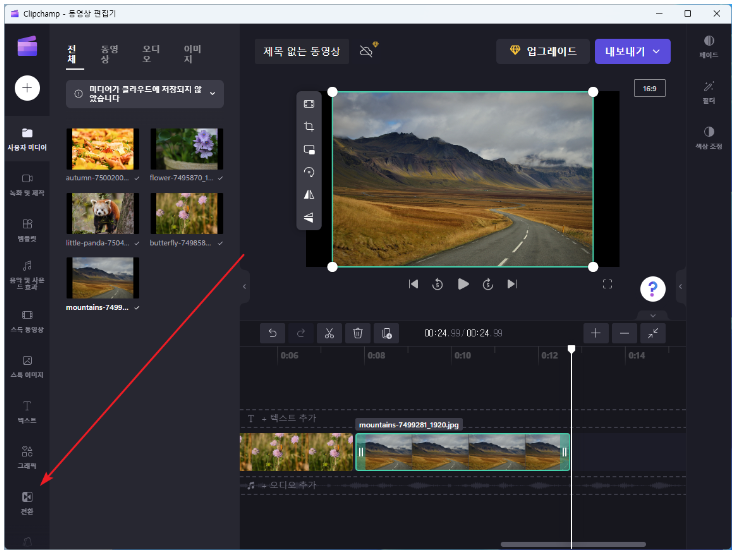
Task: Play the video preview
Action: [463, 284]
